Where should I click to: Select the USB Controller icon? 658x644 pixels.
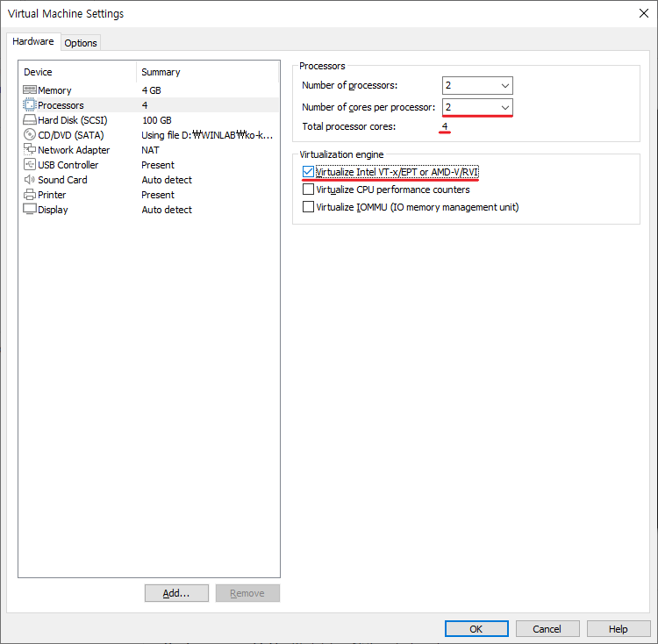pyautogui.click(x=29, y=164)
